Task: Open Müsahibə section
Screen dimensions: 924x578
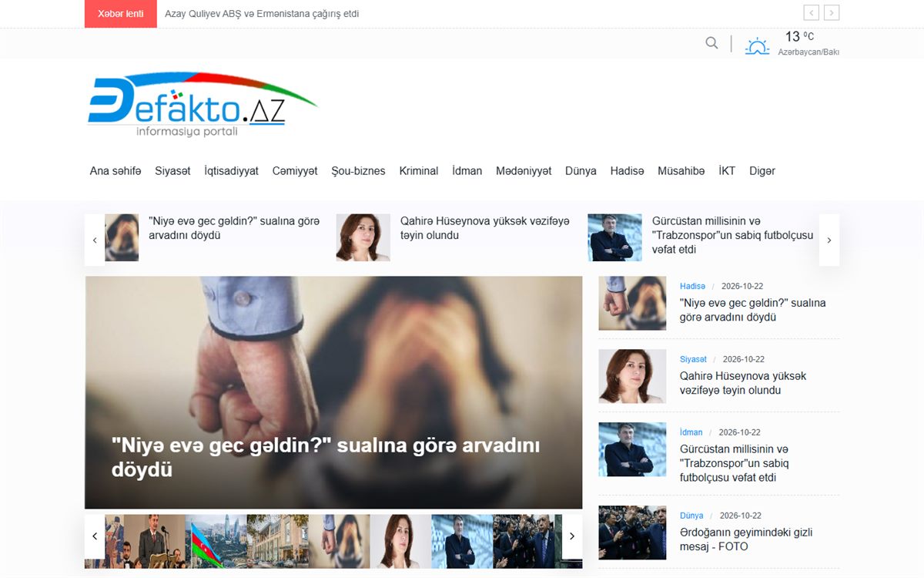Action: pos(681,171)
